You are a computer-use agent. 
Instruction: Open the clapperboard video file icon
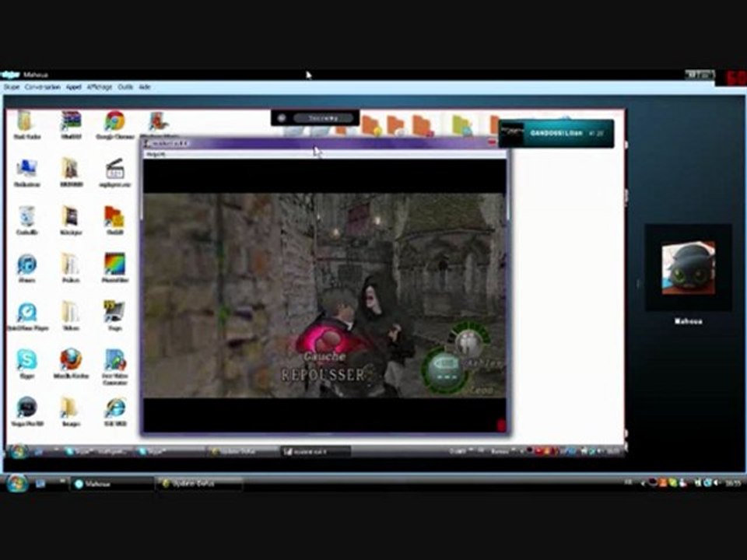tap(115, 173)
